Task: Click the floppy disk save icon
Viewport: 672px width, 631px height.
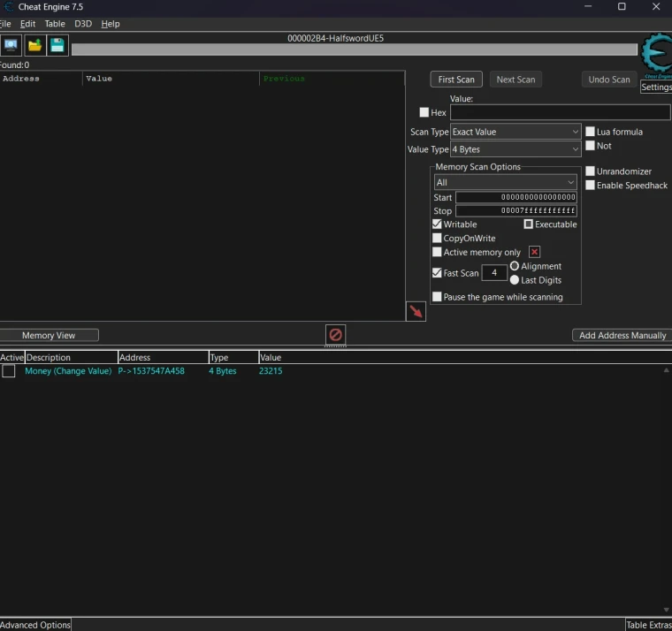Action: click(57, 45)
